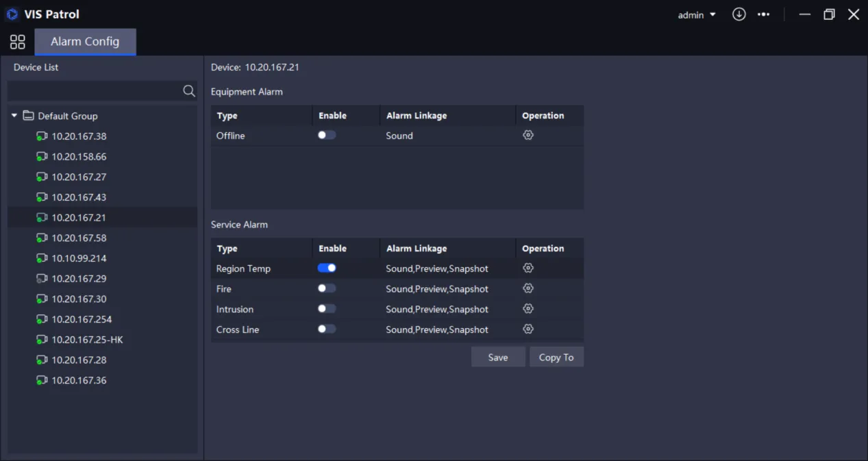
Task: Disable the Region Temp alarm toggle
Action: point(327,269)
